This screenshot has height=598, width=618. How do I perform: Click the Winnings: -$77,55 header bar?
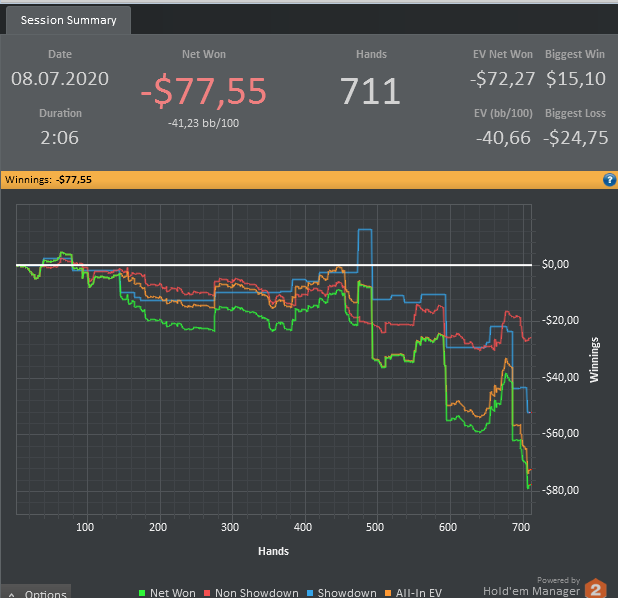(309, 180)
